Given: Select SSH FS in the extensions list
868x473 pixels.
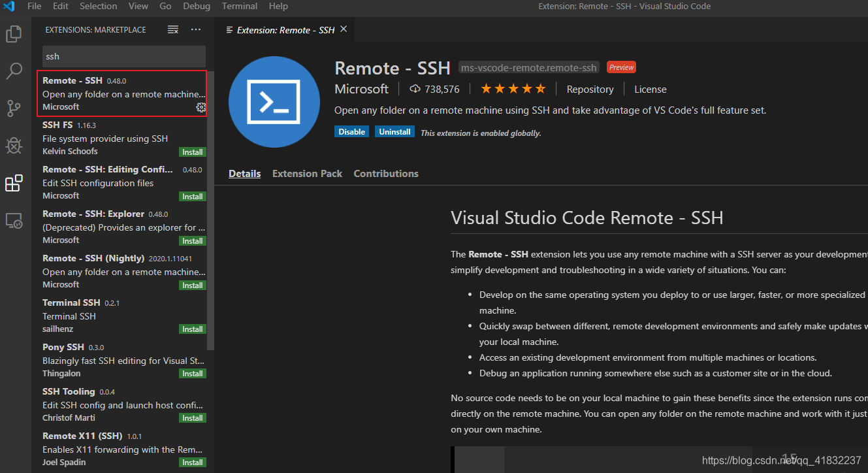Looking at the screenshot, I should 122,138.
